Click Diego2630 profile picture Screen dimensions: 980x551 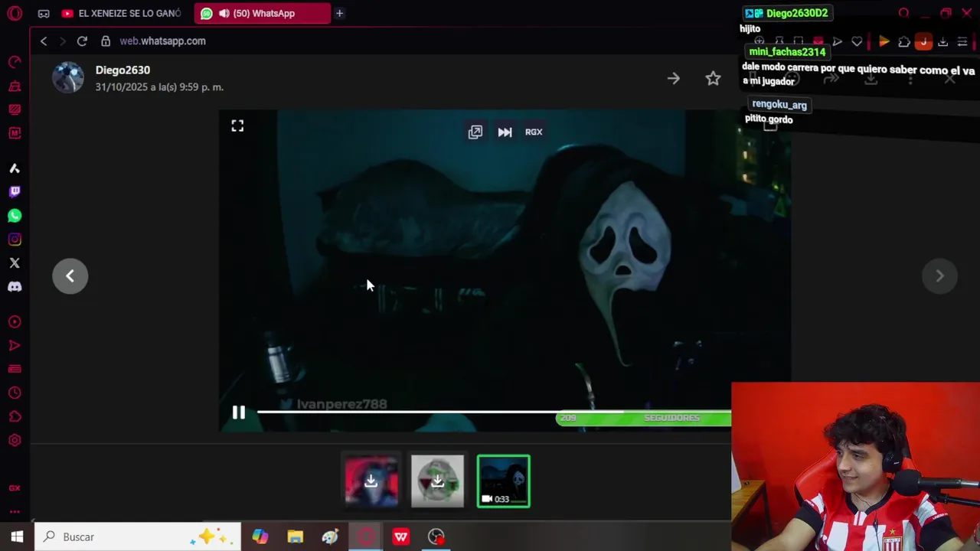pyautogui.click(x=68, y=78)
